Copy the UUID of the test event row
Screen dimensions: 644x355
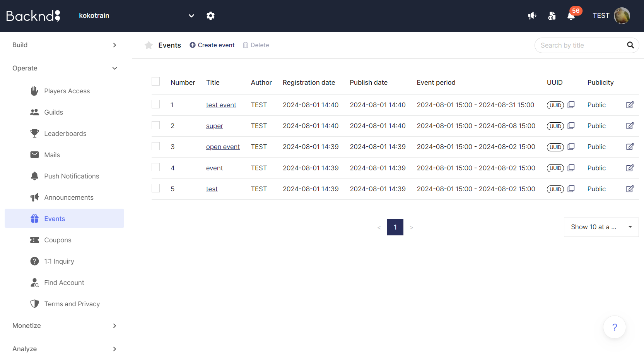pyautogui.click(x=571, y=105)
